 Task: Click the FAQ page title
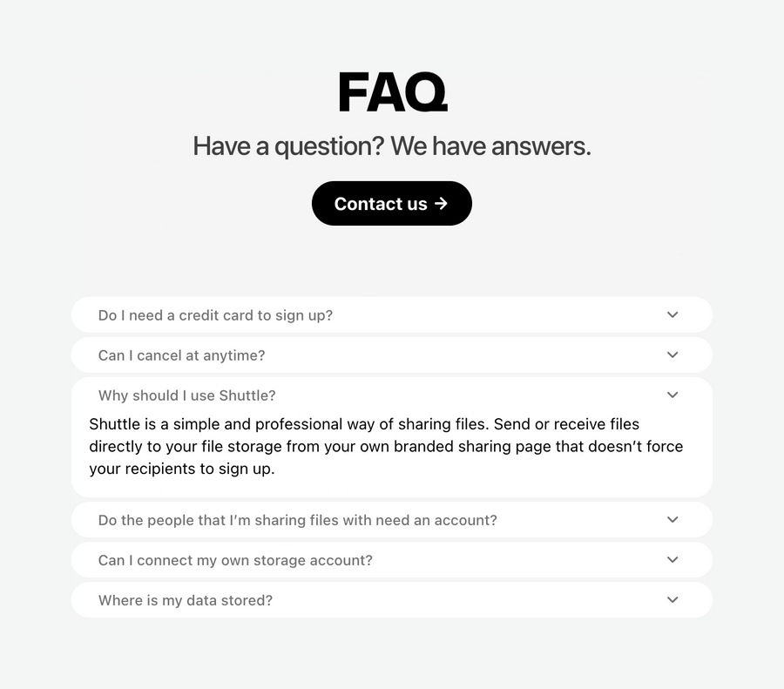(392, 91)
